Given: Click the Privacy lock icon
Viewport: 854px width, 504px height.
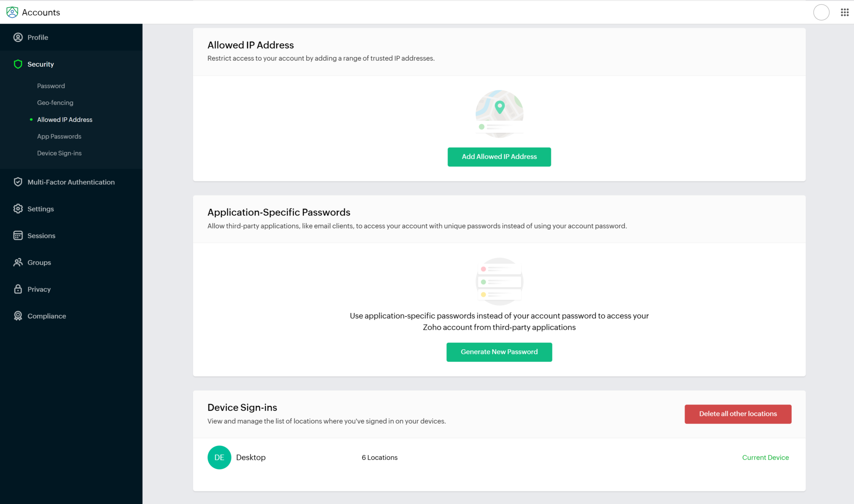Looking at the screenshot, I should tap(18, 289).
